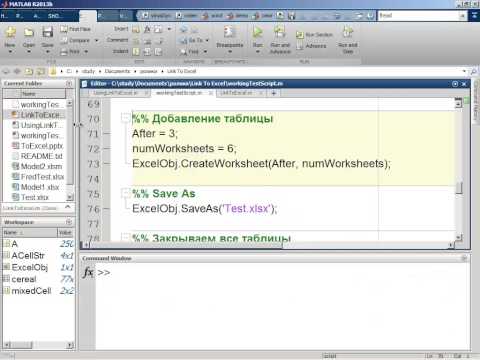
Task: Click the fx icon in Command Window
Action: point(88,272)
